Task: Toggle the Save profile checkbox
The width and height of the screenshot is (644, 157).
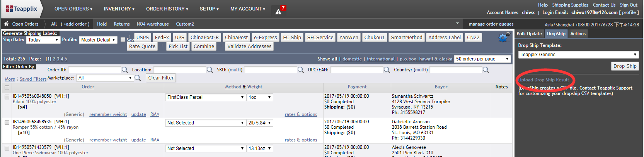Action: [x=123, y=40]
